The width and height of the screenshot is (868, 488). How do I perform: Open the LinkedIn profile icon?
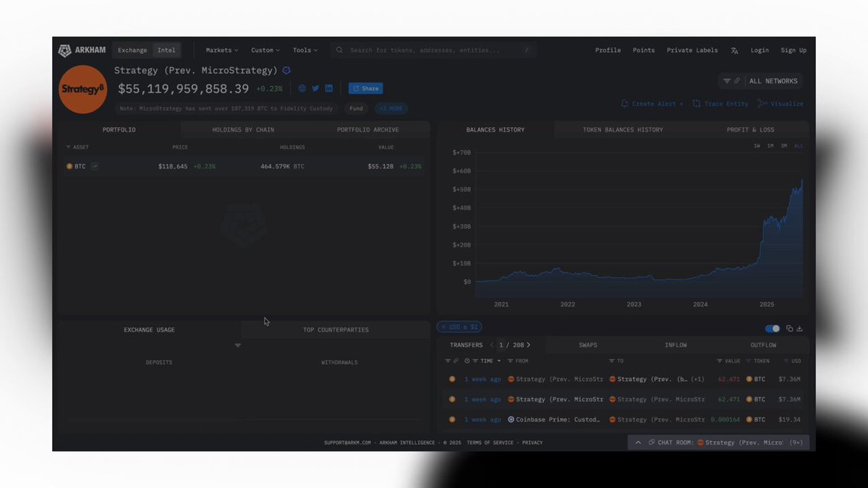(328, 88)
